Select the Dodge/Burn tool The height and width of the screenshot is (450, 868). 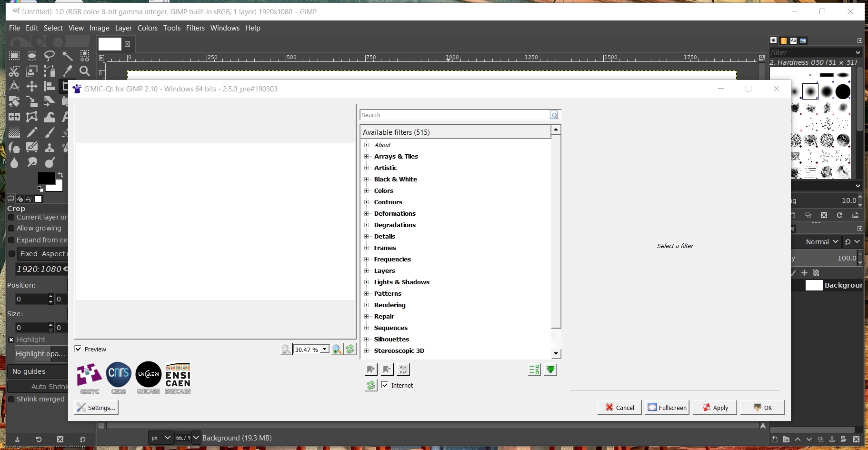click(x=50, y=163)
